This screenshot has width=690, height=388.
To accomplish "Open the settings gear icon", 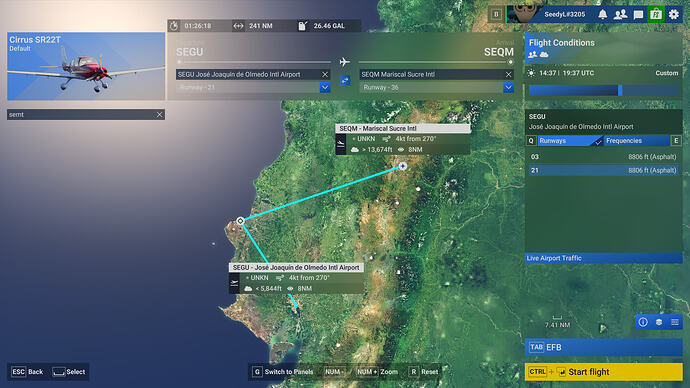I will tap(674, 15).
